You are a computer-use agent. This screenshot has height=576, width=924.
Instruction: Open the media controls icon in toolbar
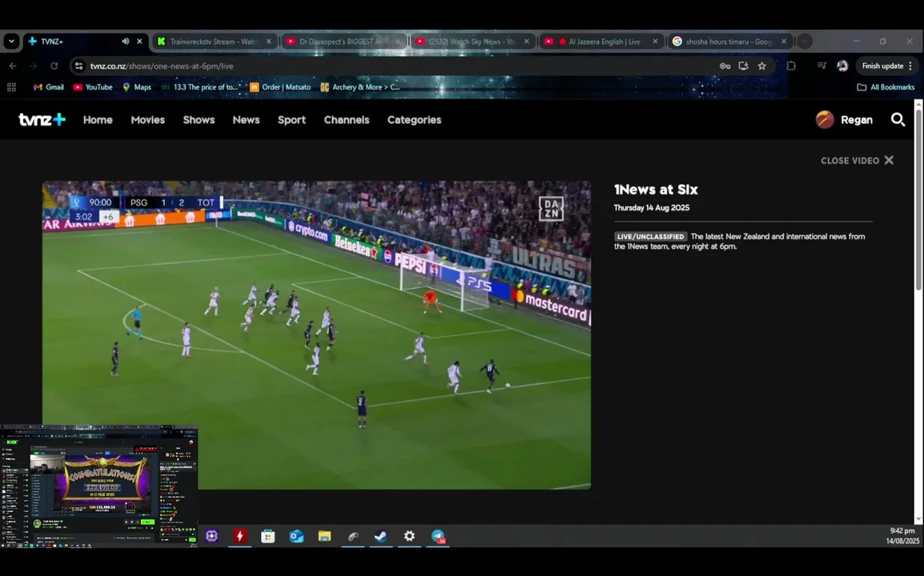coord(822,66)
